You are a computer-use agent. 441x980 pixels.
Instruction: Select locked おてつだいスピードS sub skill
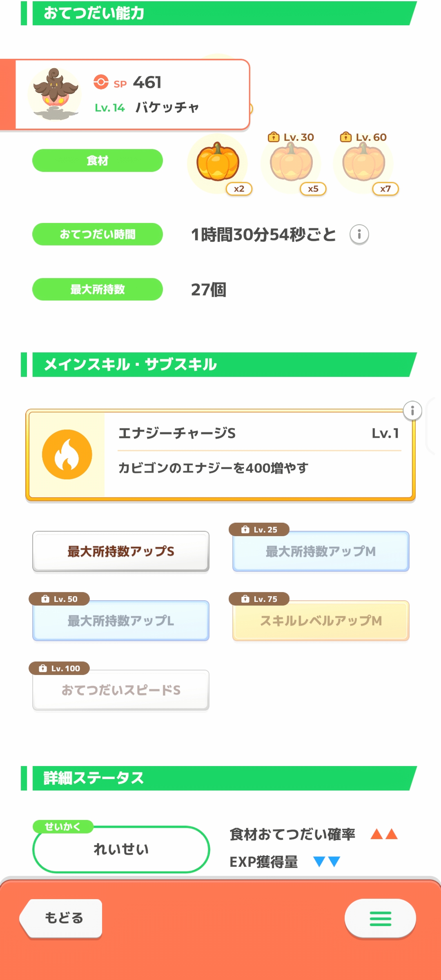click(x=121, y=690)
